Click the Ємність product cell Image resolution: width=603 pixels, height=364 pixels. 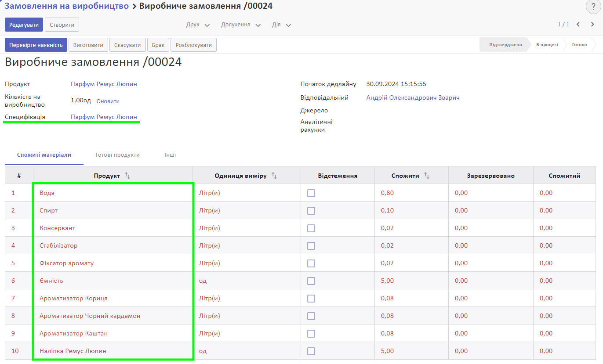[113, 281]
